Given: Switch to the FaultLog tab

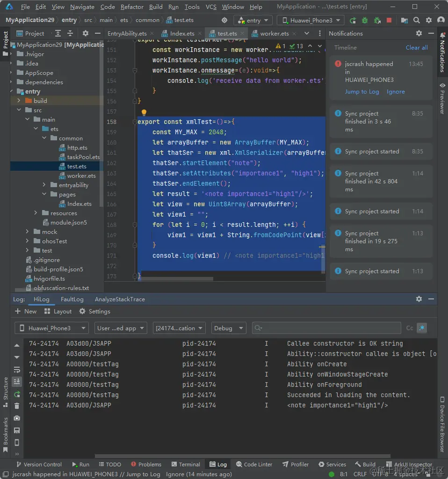Looking at the screenshot, I should tap(72, 299).
